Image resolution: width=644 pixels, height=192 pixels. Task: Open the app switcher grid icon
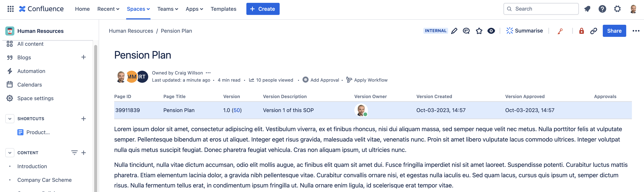tap(11, 9)
